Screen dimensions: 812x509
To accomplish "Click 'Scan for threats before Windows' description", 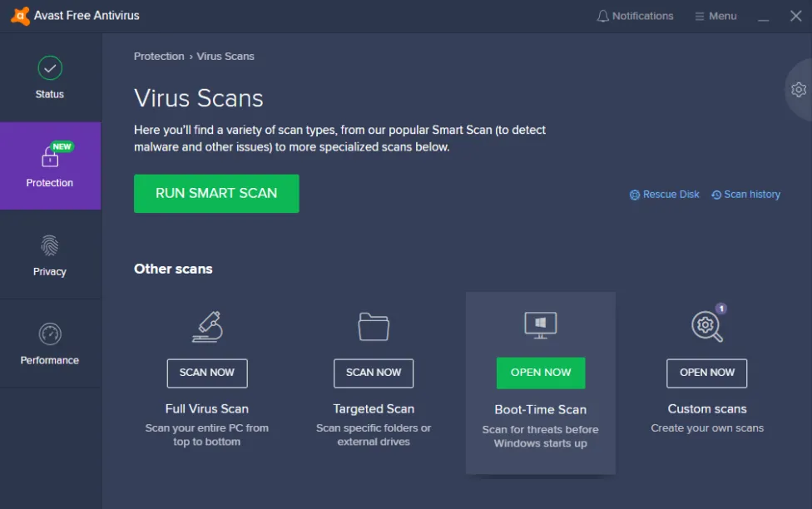I will (x=541, y=437).
